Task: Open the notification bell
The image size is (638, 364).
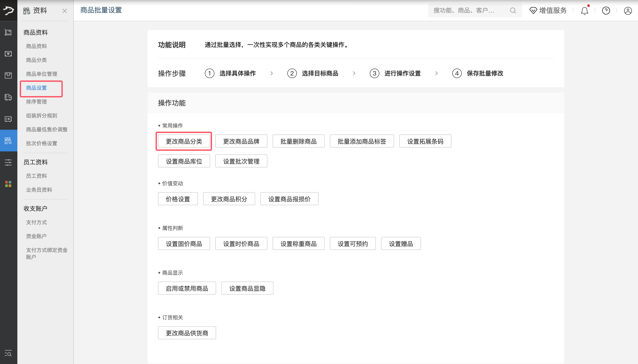Action: (584, 11)
